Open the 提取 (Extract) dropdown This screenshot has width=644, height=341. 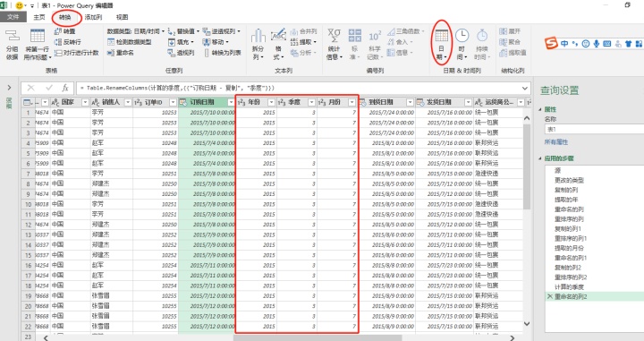click(x=303, y=42)
